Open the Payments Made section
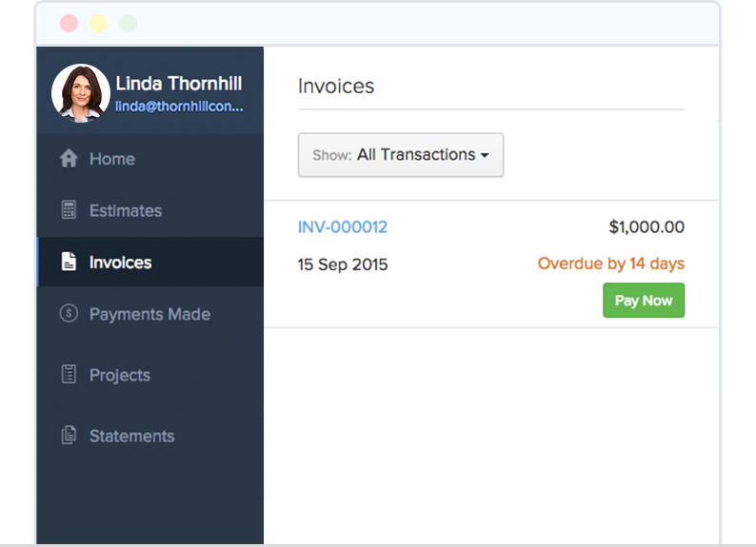This screenshot has width=756, height=547. (149, 314)
